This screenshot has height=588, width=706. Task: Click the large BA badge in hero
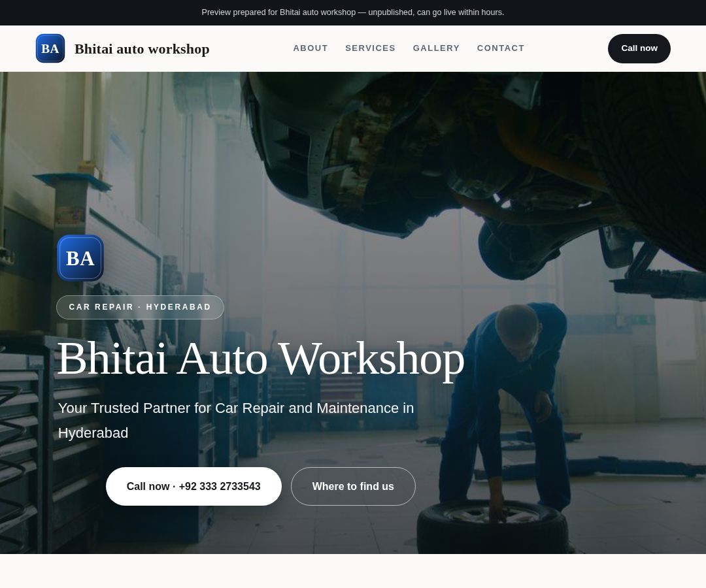pos(80,258)
